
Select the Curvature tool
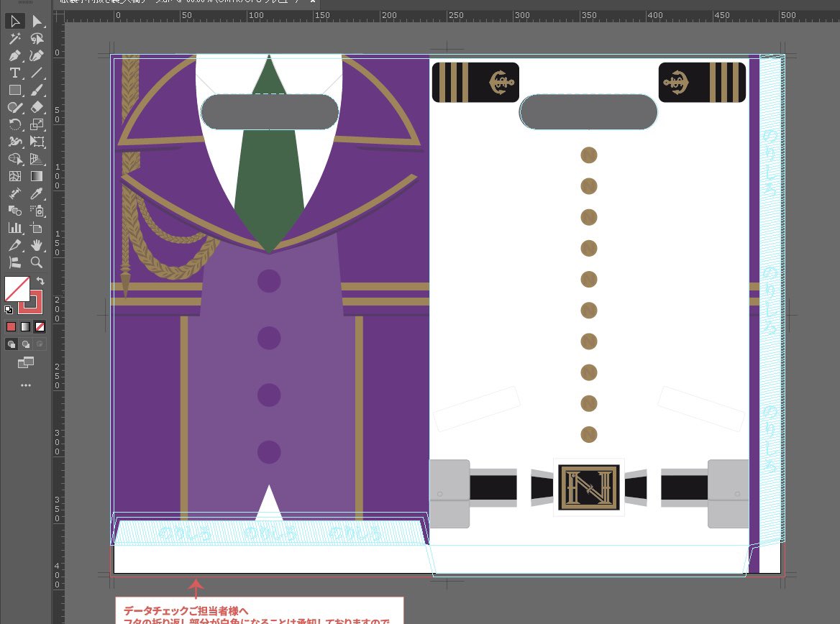tap(37, 55)
